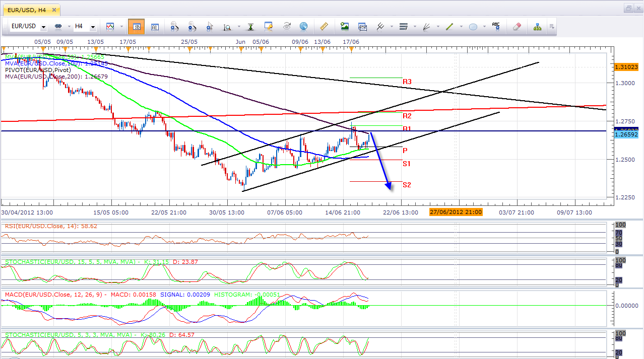Expand the chart type dropdown arrow

coord(120,27)
